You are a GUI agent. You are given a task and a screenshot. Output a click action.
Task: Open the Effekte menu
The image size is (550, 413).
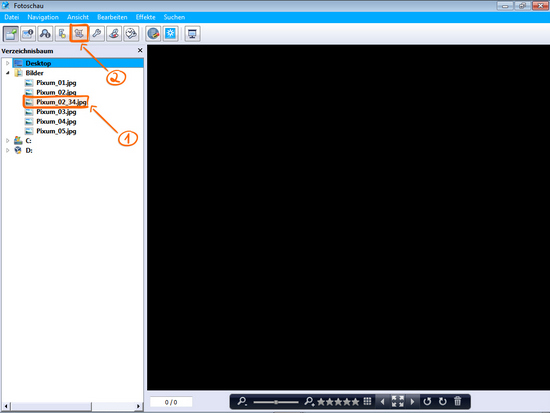tap(146, 17)
